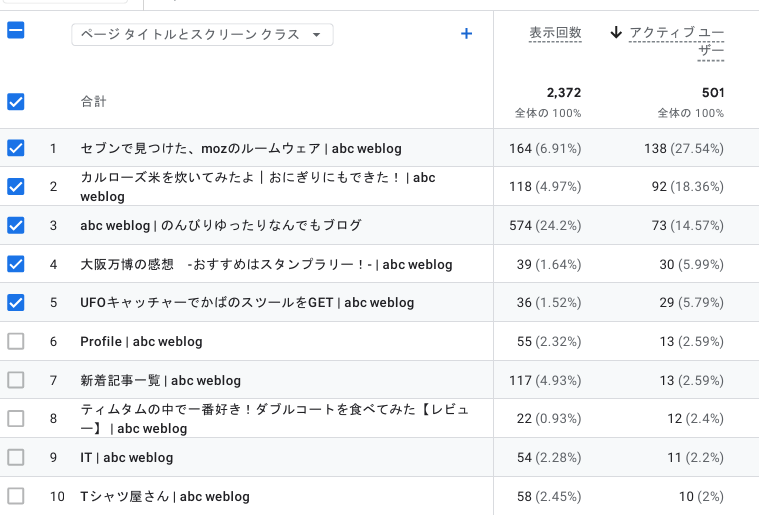Check the Tシャツ屋さん row checkbox
This screenshot has height=524, width=759.
click(x=16, y=496)
